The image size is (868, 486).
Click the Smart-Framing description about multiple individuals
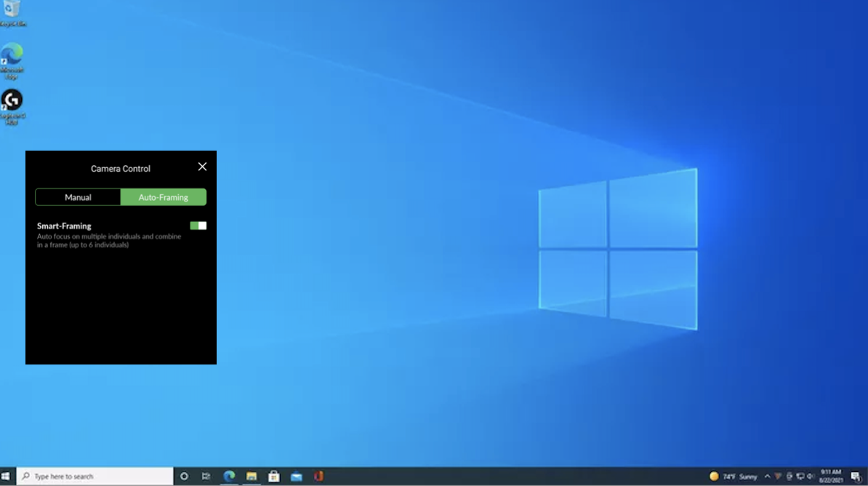[x=109, y=241]
